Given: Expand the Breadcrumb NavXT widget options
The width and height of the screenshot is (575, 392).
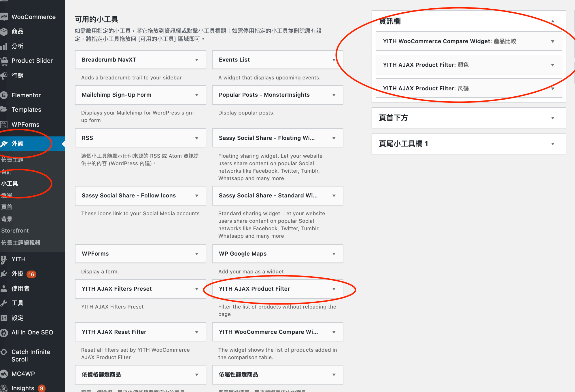Looking at the screenshot, I should 197,59.
